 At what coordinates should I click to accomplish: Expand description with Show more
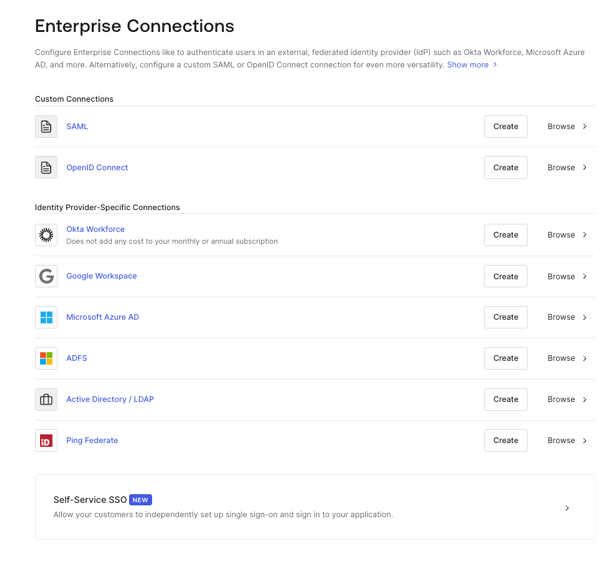472,65
